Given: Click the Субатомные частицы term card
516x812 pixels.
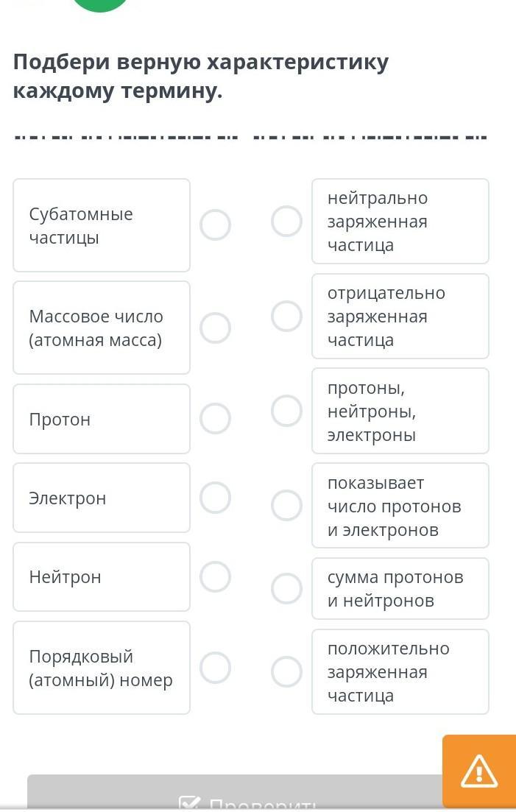Looking at the screenshot, I should pyautogui.click(x=102, y=225).
